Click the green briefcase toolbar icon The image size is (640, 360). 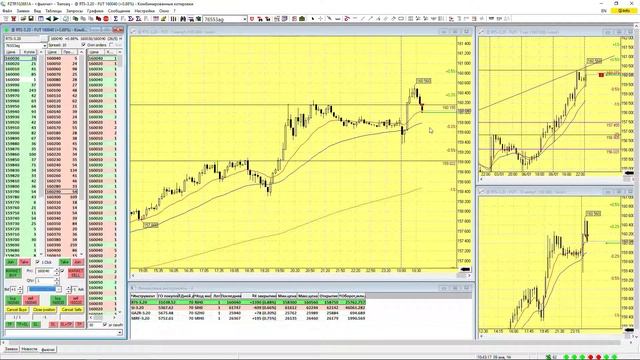(x=302, y=19)
